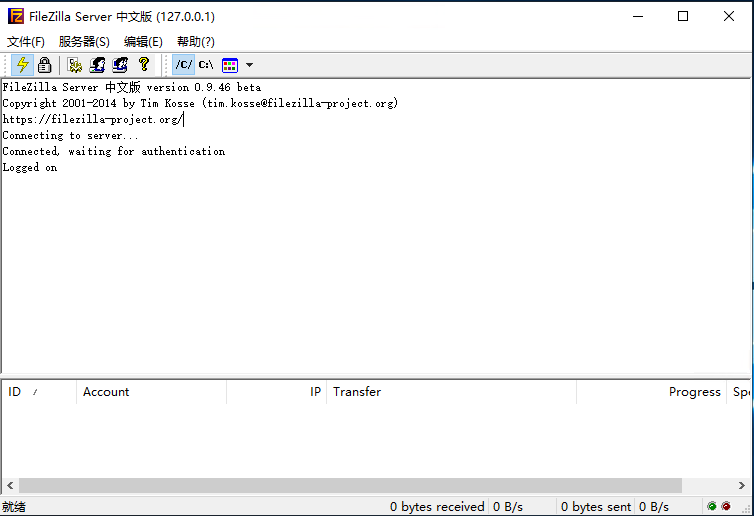
Task: Click the "就绪" status bar text
Action: pos(14,507)
